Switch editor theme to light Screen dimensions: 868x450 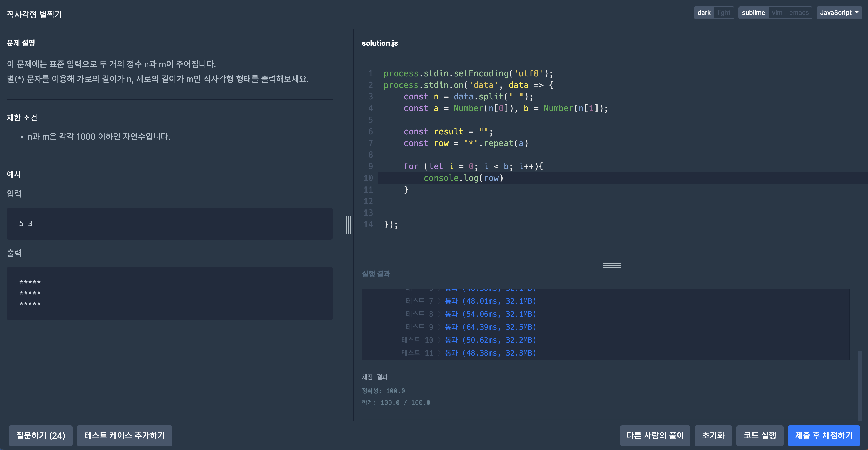tap(723, 13)
